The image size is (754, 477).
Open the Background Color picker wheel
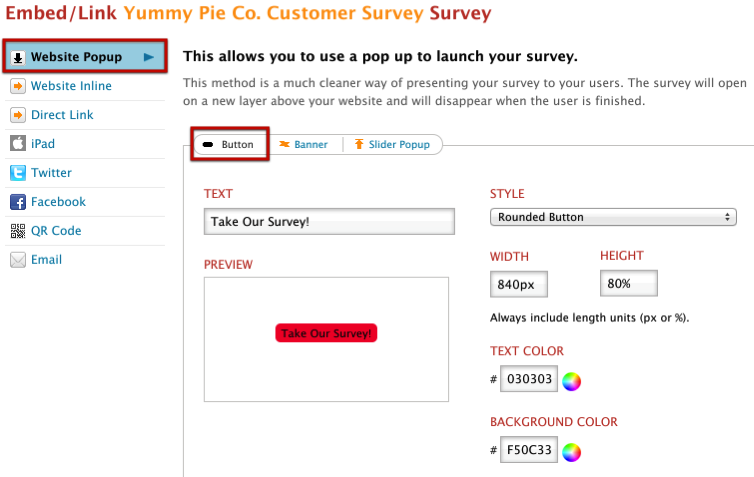tap(571, 451)
